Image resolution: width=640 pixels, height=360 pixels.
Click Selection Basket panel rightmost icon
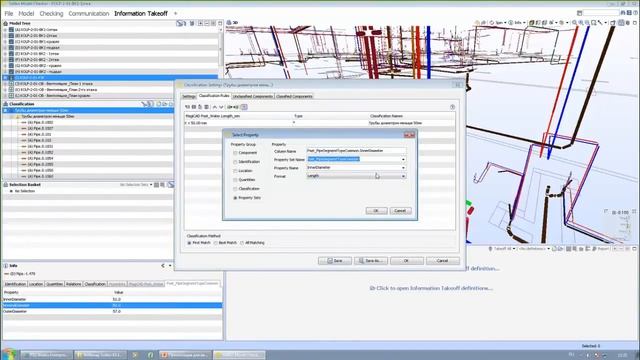pos(171,185)
